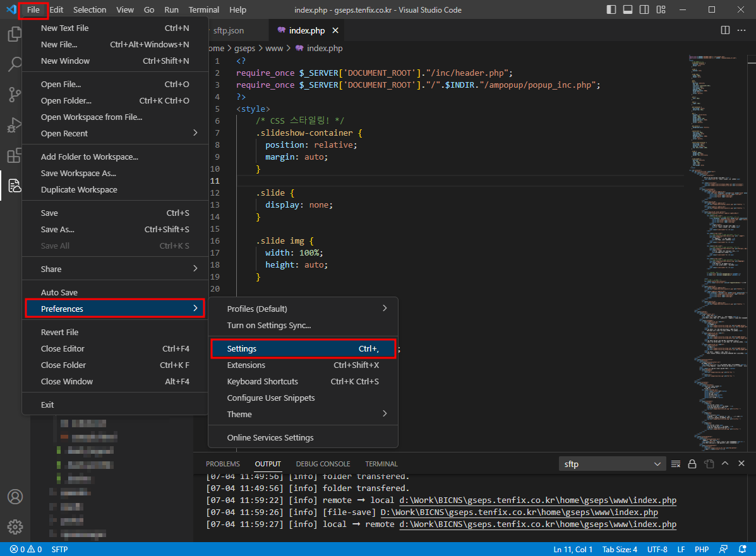Screen dimensions: 756x556
Task: Open the Accounts icon in activity bar
Action: [15, 497]
